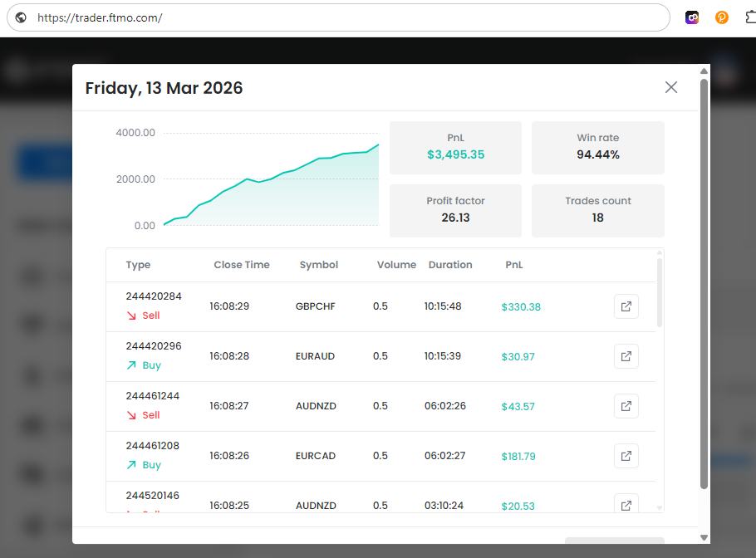Click the Sell label under 244461244
Viewport: 756px width, 558px height.
[151, 415]
